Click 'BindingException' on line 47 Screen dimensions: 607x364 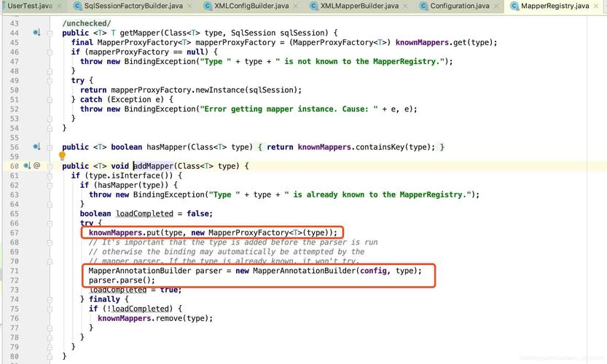pyautogui.click(x=160, y=61)
